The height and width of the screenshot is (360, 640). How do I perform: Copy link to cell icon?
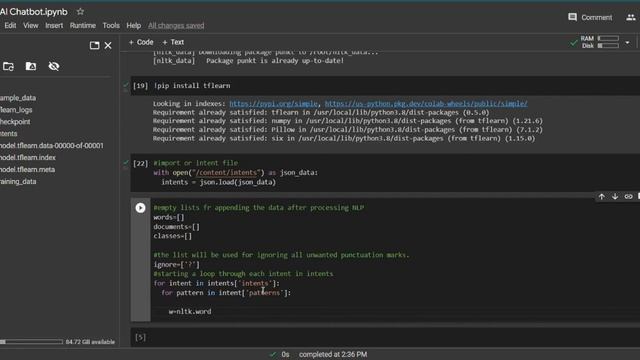628,197
